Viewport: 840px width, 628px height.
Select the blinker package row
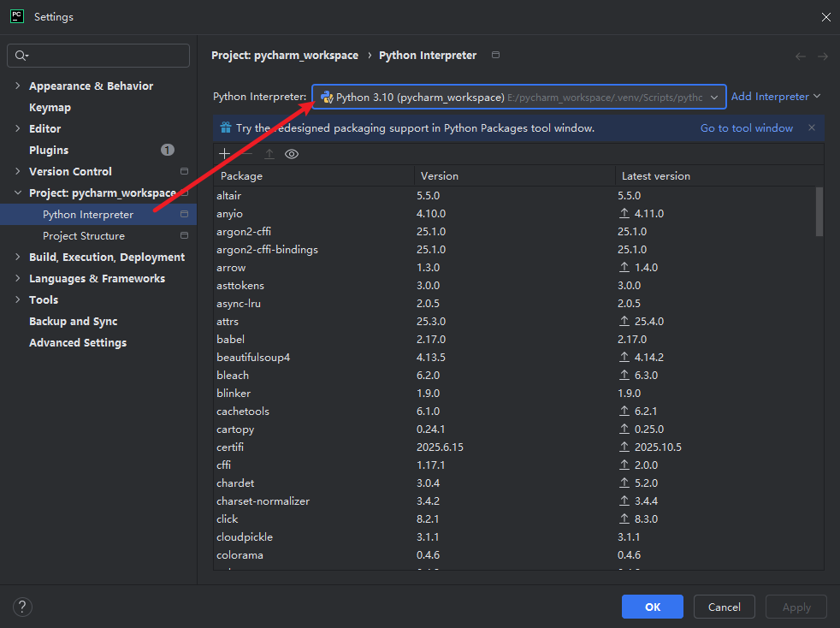514,394
